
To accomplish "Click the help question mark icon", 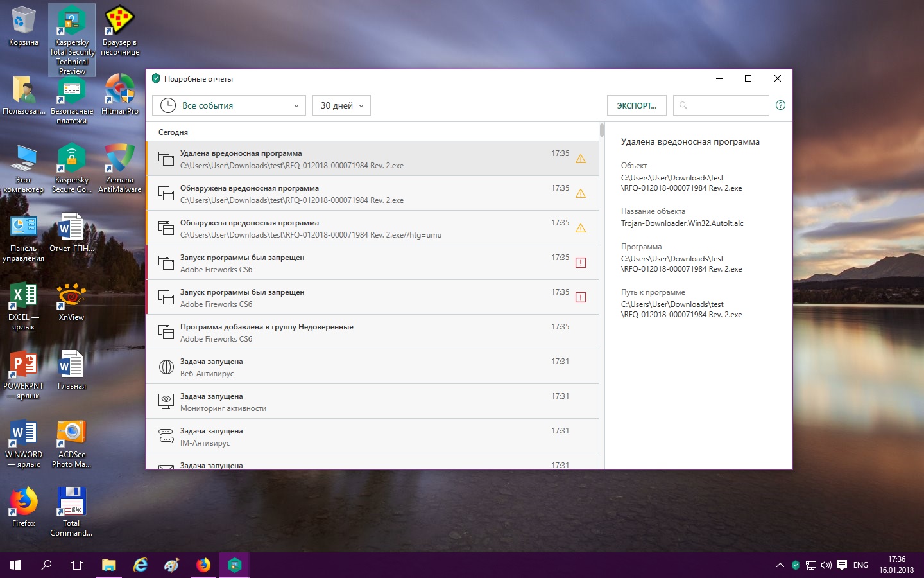I will pos(780,105).
